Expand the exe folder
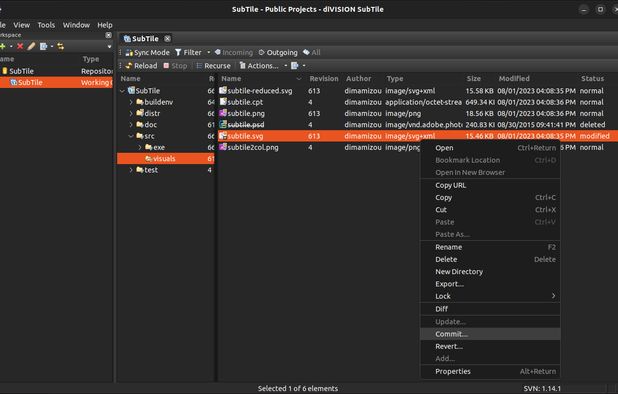Screen dimensions: 618x394 click(x=140, y=147)
